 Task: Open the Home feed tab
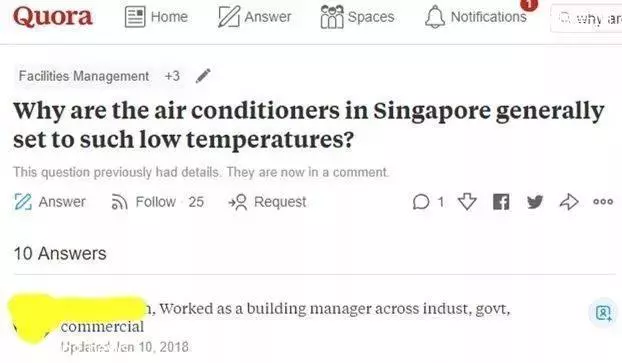click(x=156, y=17)
